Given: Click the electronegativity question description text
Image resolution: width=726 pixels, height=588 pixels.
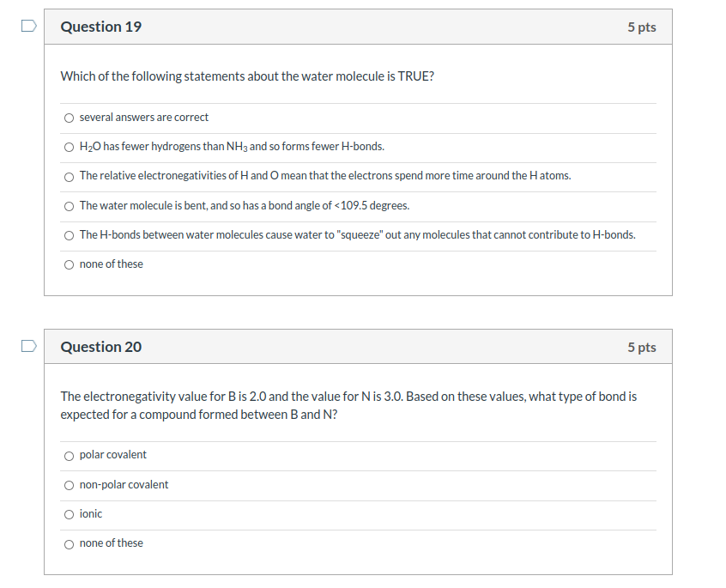Looking at the screenshot, I should click(x=343, y=404).
